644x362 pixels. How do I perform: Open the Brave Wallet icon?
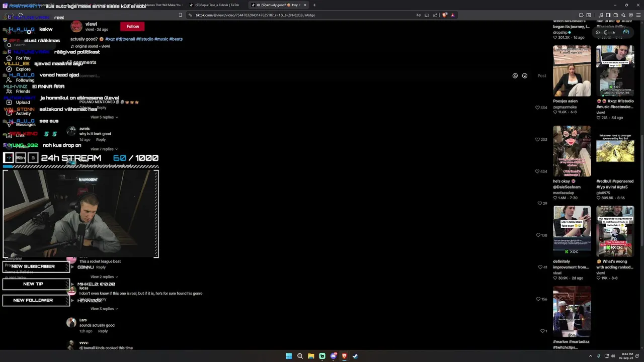click(615, 15)
